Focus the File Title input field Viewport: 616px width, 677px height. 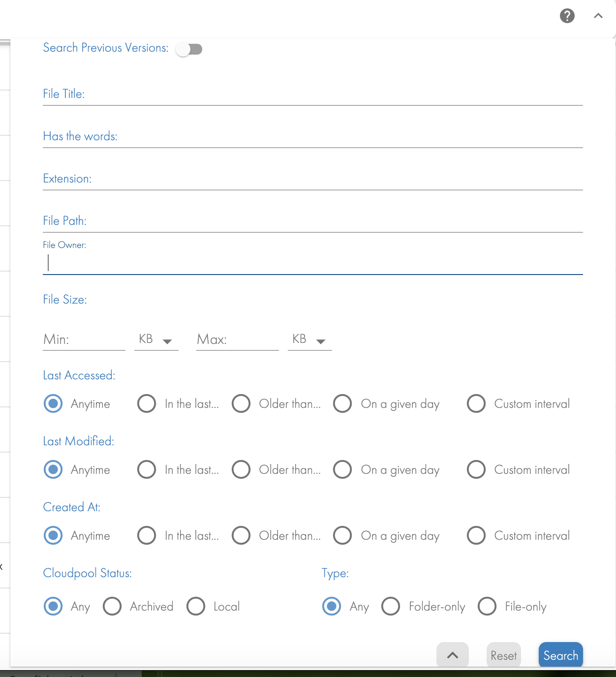tap(313, 94)
